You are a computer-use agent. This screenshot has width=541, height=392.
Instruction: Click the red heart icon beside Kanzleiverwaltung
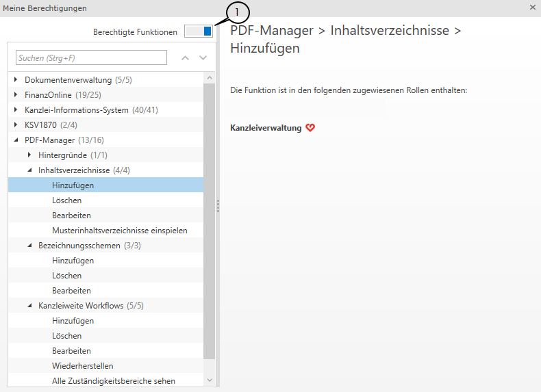coord(310,128)
